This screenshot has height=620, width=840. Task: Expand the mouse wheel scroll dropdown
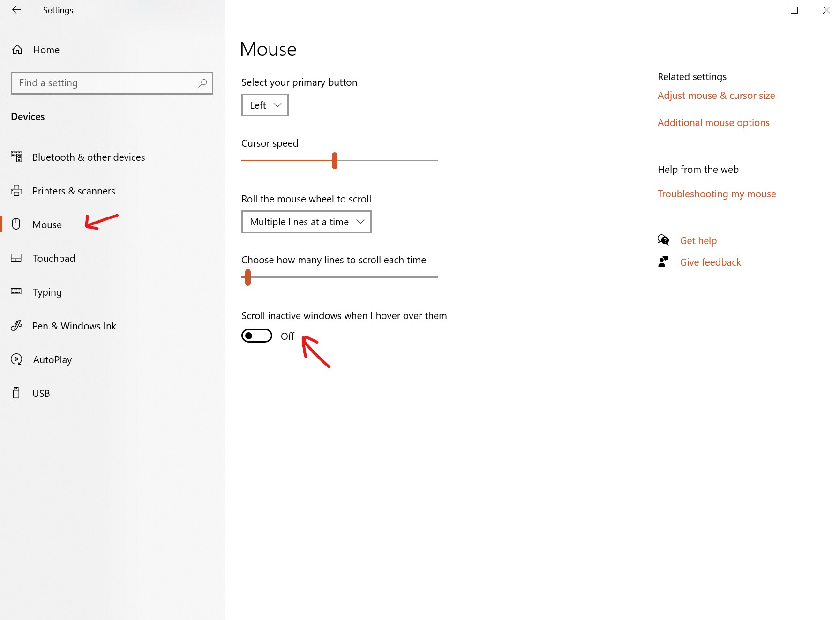coord(306,222)
